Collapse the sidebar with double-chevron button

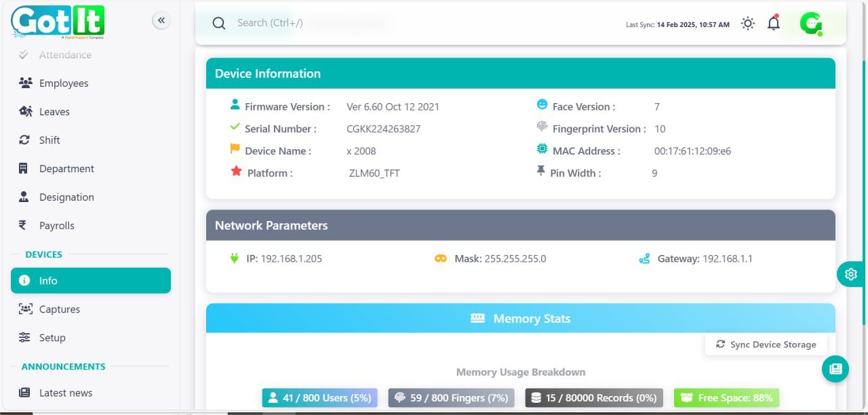(x=161, y=20)
